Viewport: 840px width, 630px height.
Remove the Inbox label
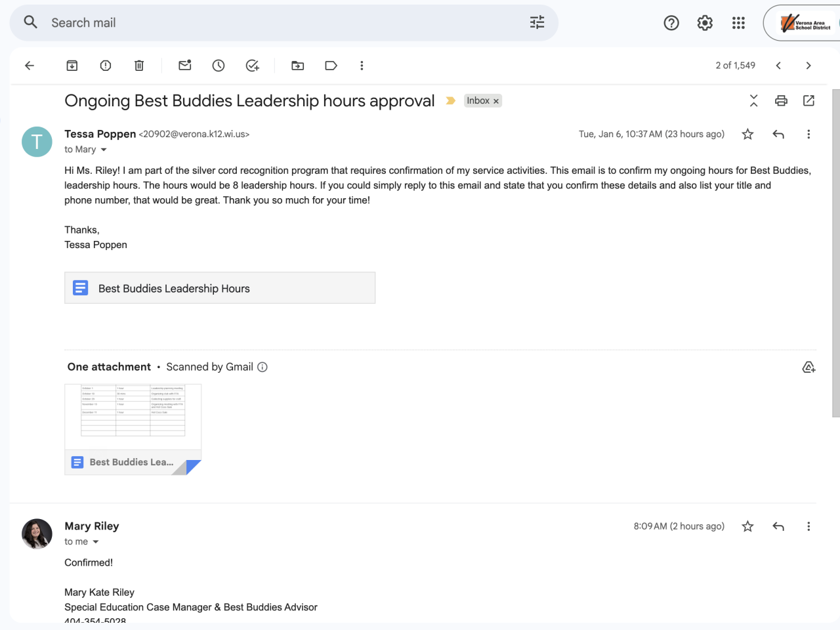coord(496,101)
